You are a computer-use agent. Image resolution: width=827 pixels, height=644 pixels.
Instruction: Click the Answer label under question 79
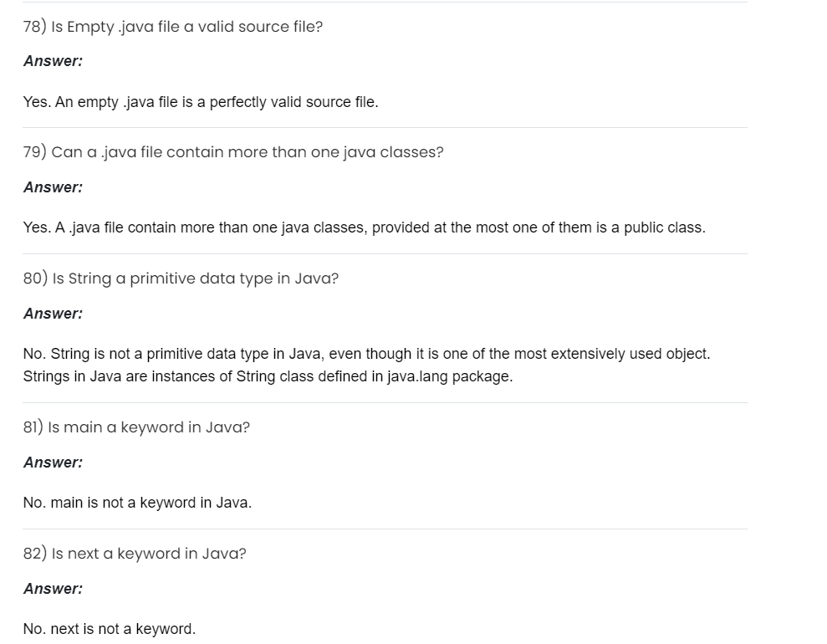click(53, 187)
